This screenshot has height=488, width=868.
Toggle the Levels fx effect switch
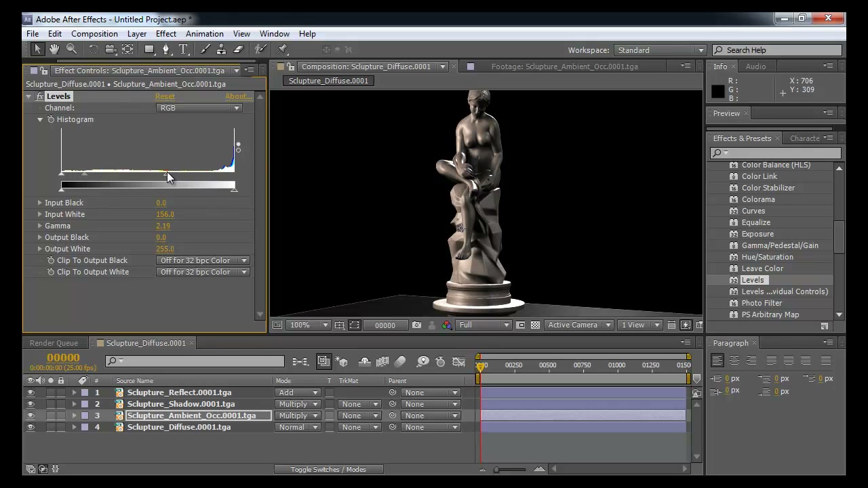coord(40,96)
